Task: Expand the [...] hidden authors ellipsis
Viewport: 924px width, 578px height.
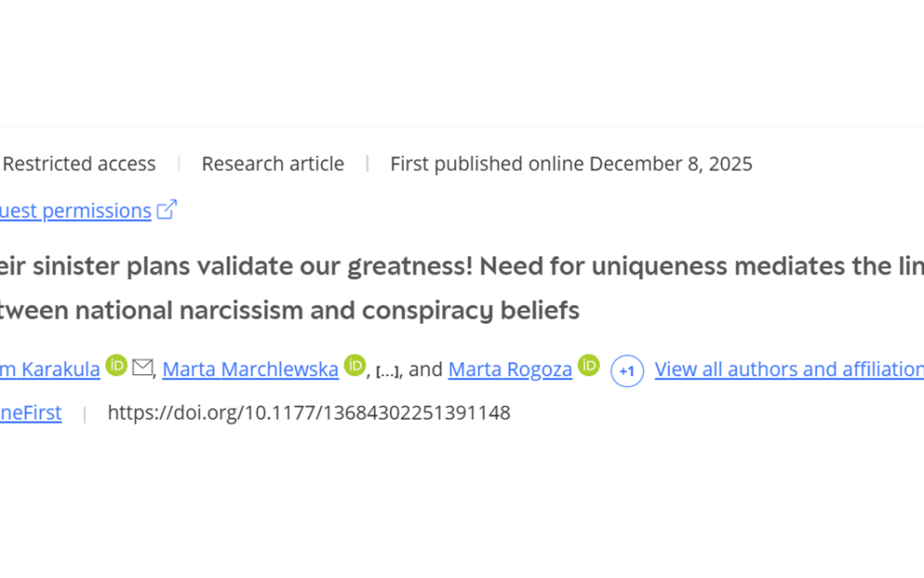Action: pos(388,371)
